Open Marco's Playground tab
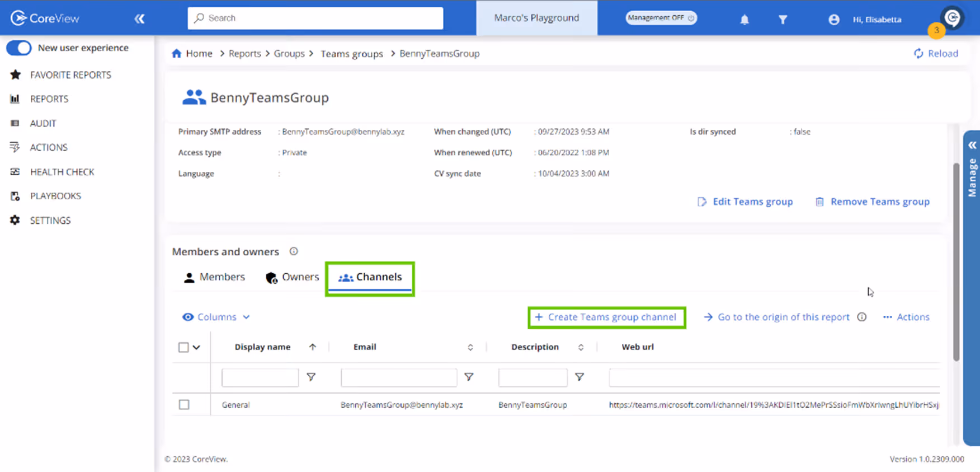Image resolution: width=980 pixels, height=472 pixels. (536, 18)
